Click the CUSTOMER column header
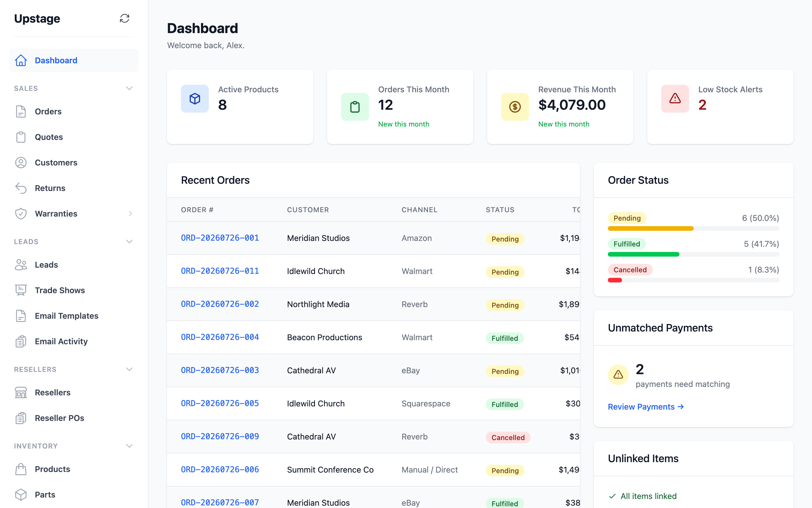The height and width of the screenshot is (508, 812). point(308,210)
